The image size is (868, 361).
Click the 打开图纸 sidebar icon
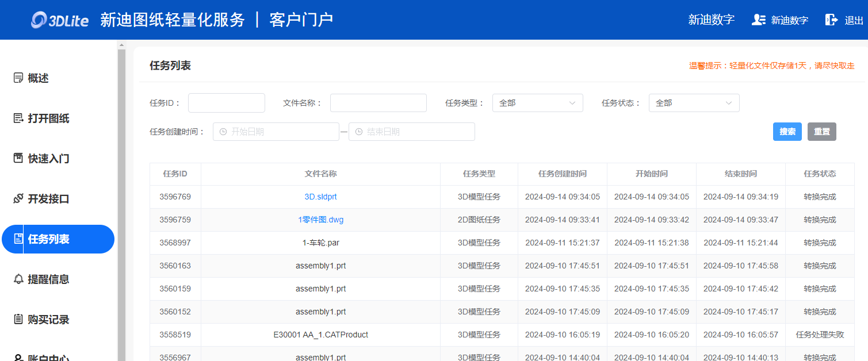[x=18, y=118]
